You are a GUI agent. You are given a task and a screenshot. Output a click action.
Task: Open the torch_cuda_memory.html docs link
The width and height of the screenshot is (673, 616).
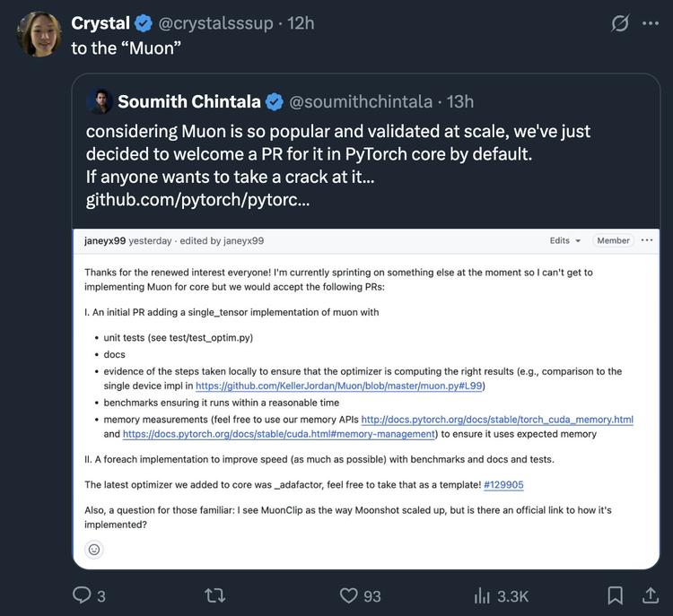[x=497, y=420]
